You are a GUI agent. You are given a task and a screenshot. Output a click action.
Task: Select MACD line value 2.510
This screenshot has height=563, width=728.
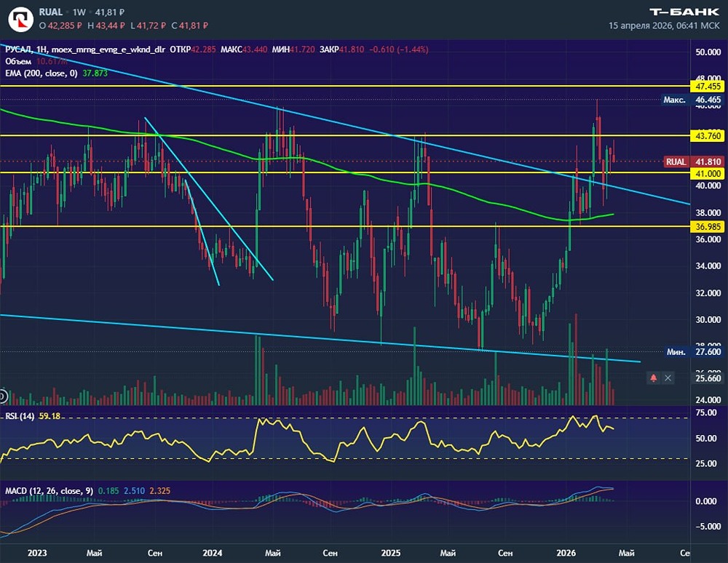click(x=134, y=491)
